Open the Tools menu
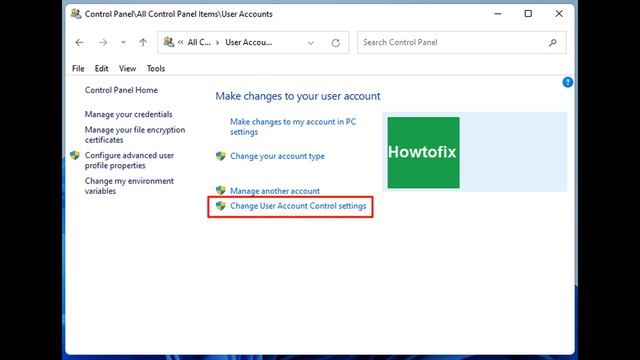The height and width of the screenshot is (360, 640). point(156,69)
